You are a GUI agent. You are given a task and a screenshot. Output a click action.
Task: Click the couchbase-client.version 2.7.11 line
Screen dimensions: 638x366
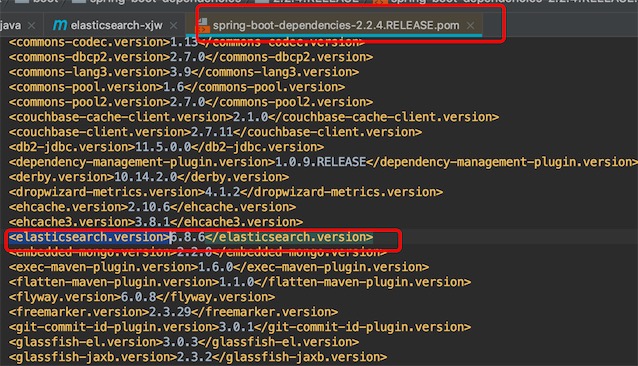[x=215, y=132]
